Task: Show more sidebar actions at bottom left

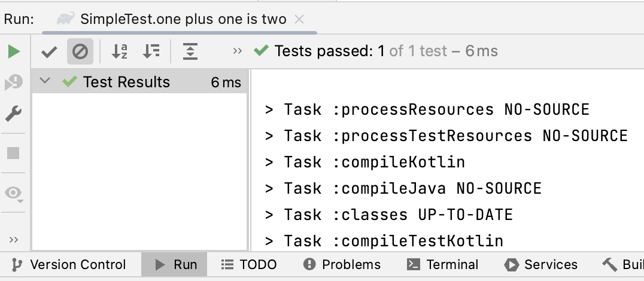Action: 14,240
